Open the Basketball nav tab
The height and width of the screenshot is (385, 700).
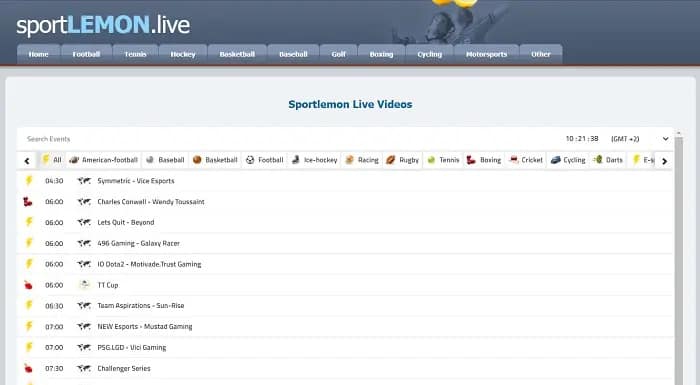pos(237,54)
